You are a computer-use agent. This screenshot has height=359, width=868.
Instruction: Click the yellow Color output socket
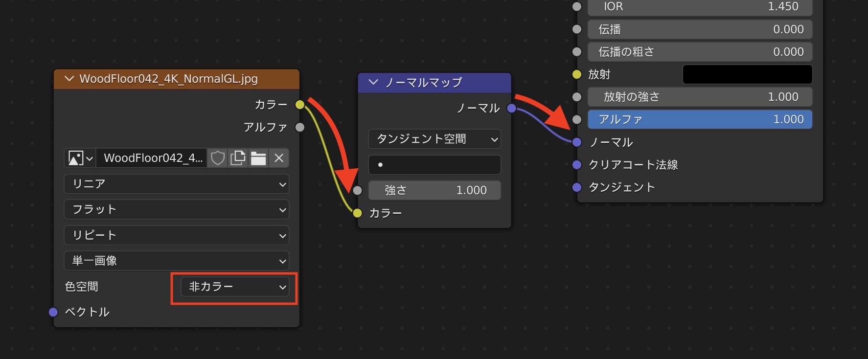coord(300,105)
